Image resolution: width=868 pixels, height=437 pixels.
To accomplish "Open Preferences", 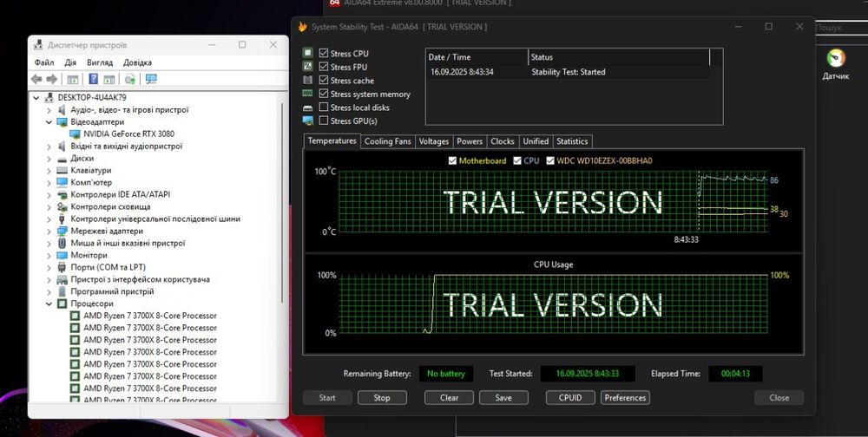I will (x=625, y=398).
